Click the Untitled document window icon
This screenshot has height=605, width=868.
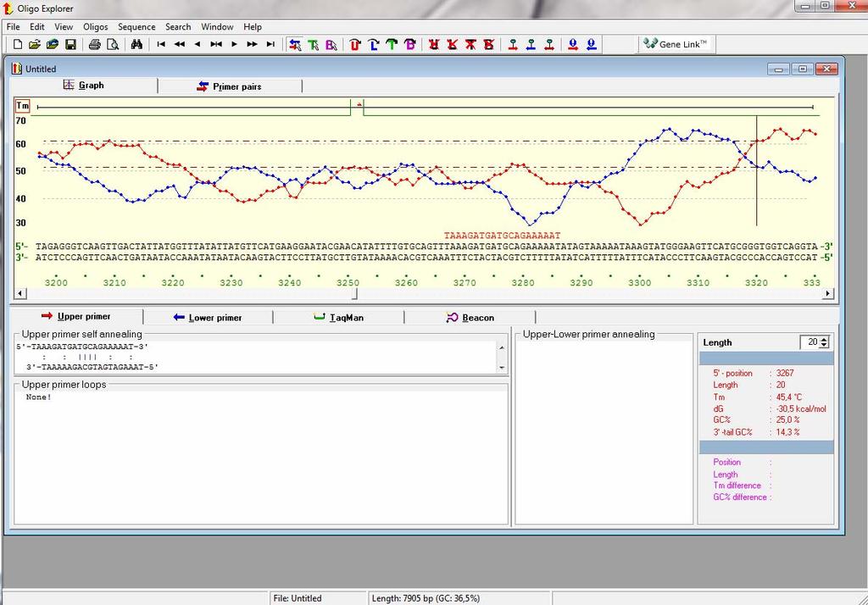(17, 69)
